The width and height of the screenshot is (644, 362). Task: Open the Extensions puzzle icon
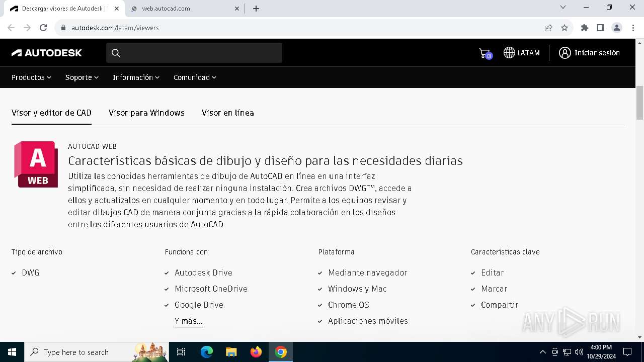tap(584, 28)
